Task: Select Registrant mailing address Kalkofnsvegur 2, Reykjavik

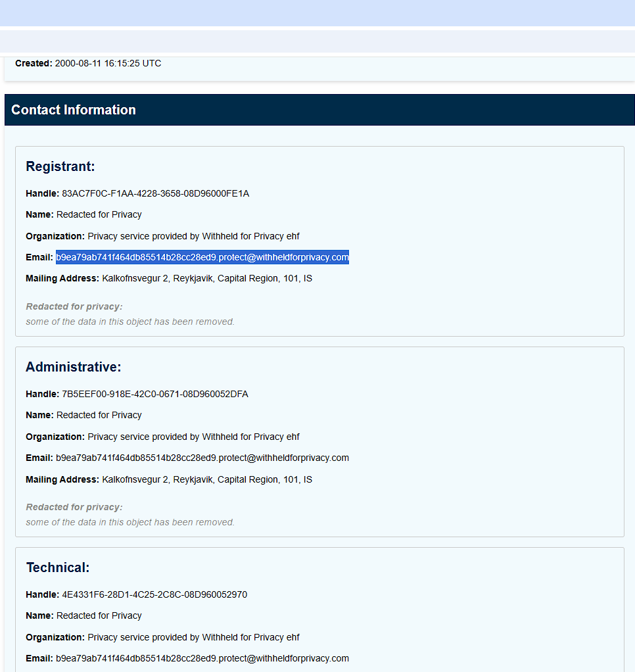Action: point(207,279)
